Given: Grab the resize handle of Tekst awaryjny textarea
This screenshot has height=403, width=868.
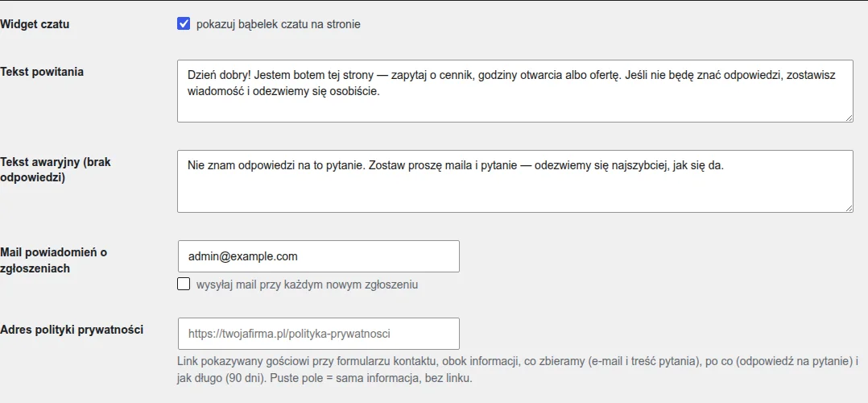Looking at the screenshot, I should coord(849,208).
